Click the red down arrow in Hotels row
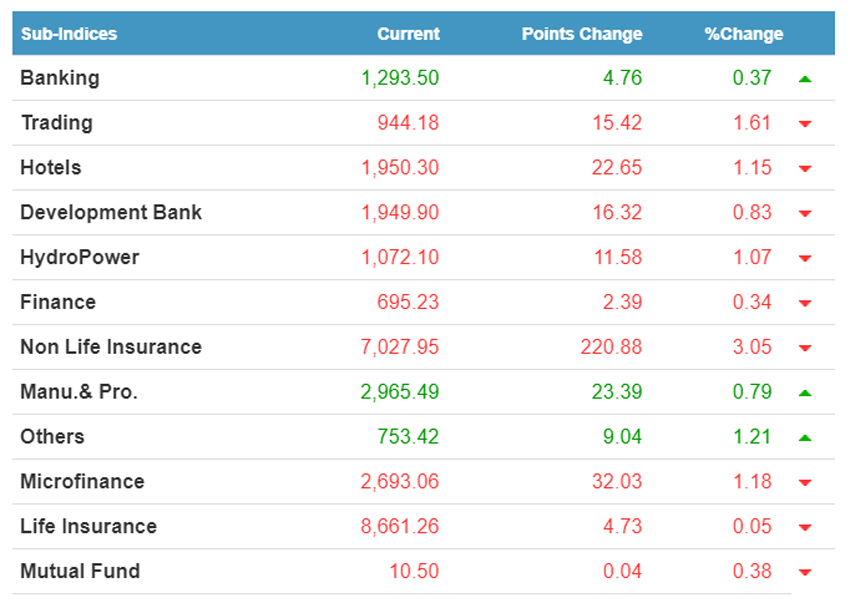850x603 pixels. point(805,169)
